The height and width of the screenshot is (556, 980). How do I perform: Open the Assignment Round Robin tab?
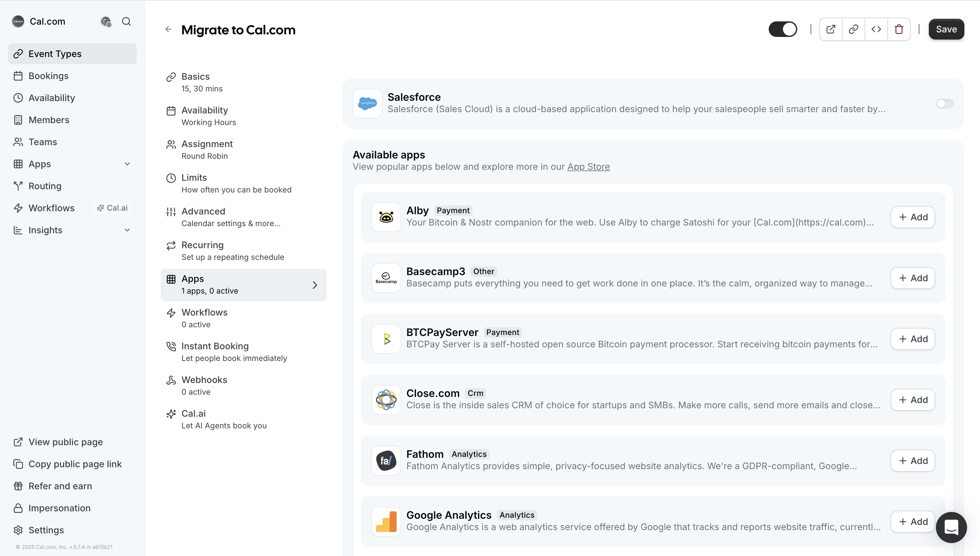coord(244,150)
